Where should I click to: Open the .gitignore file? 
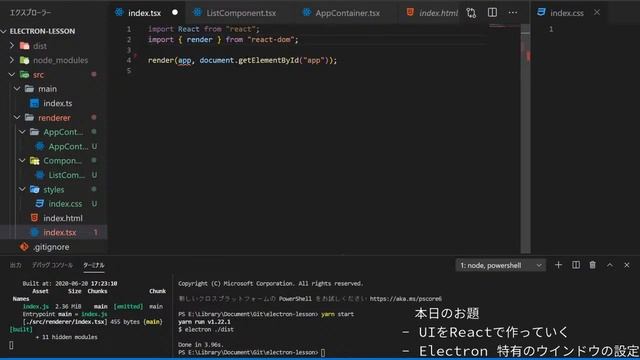[51, 247]
